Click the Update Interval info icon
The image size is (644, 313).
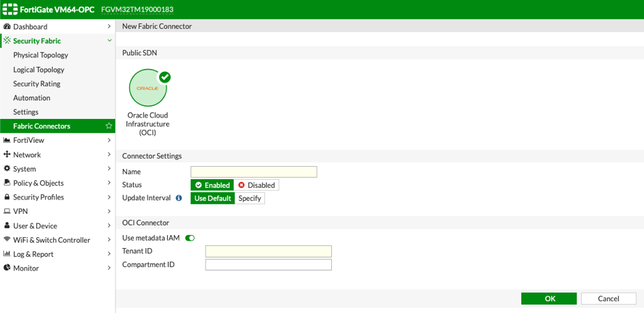[179, 198]
